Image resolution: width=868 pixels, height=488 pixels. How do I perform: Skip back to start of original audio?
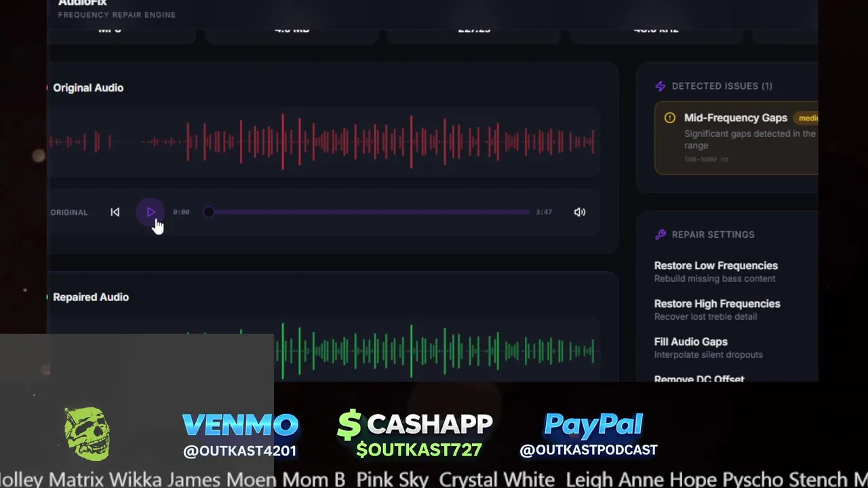[x=115, y=212]
